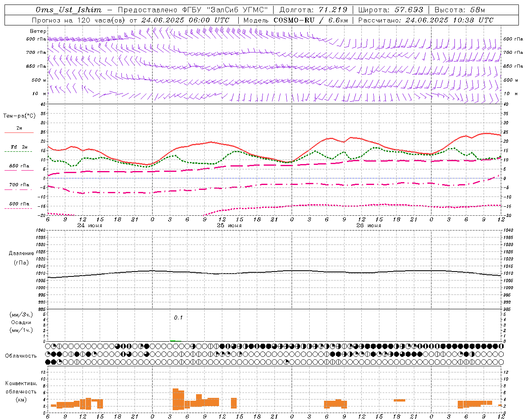The width and height of the screenshot is (525, 420).
Task: Click the unit label '(мм/1ч.)'
Action: coord(21,330)
